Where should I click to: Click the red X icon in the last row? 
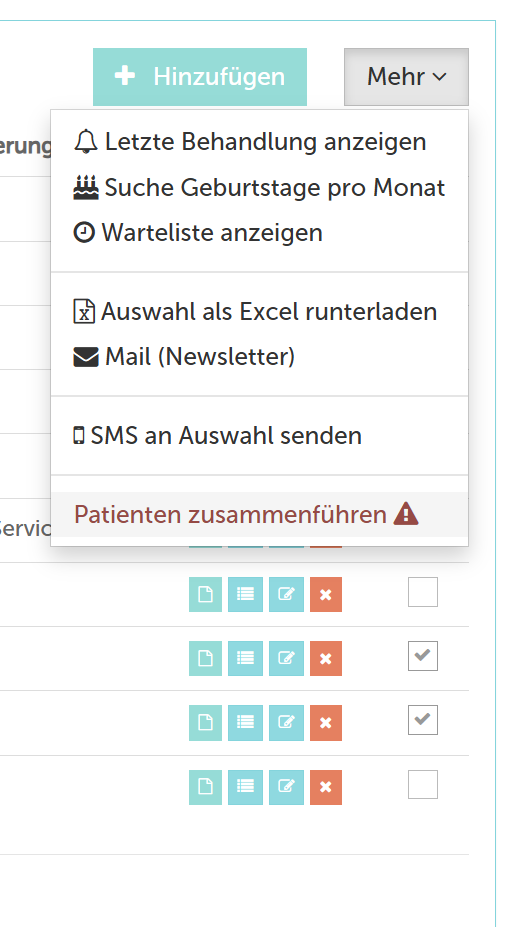tap(326, 787)
